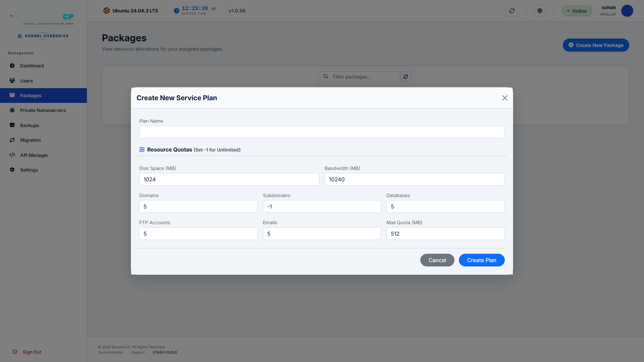Open Dashboard from the sidebar menu
Viewport: 644px width, 362px height.
(x=44, y=66)
